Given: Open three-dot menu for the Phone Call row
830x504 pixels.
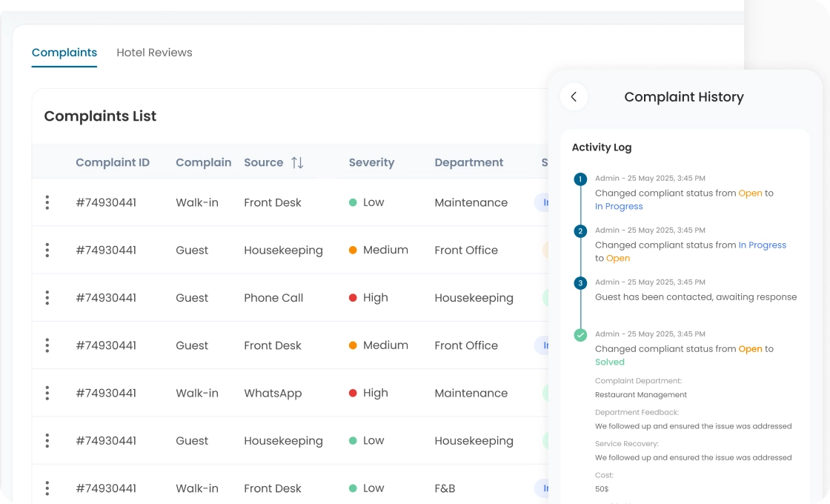Looking at the screenshot, I should point(47,298).
